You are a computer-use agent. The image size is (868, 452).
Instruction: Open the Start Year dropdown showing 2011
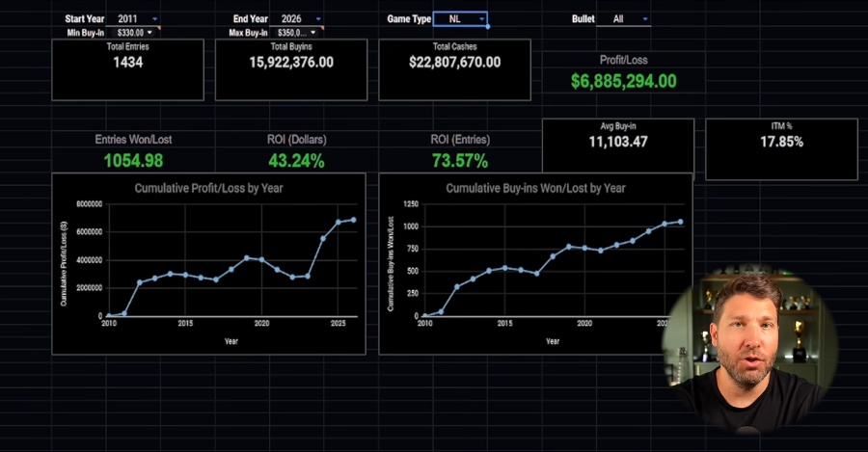tap(132, 19)
